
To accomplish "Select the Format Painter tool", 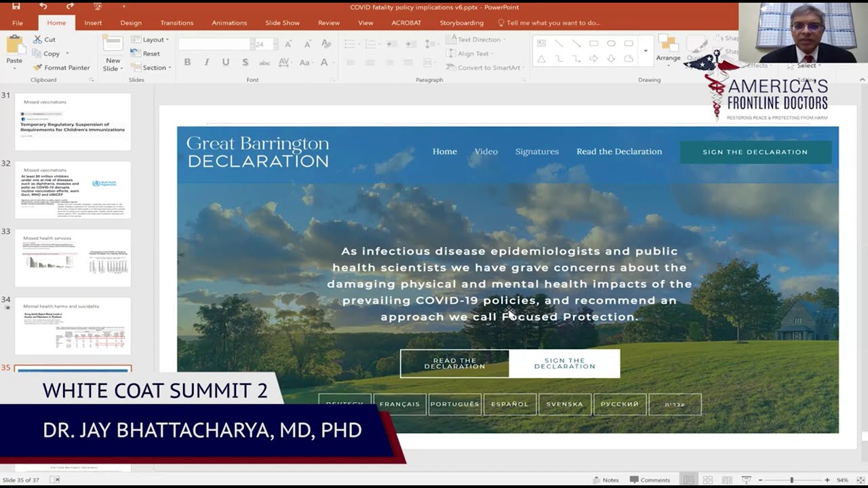I will pyautogui.click(x=61, y=68).
